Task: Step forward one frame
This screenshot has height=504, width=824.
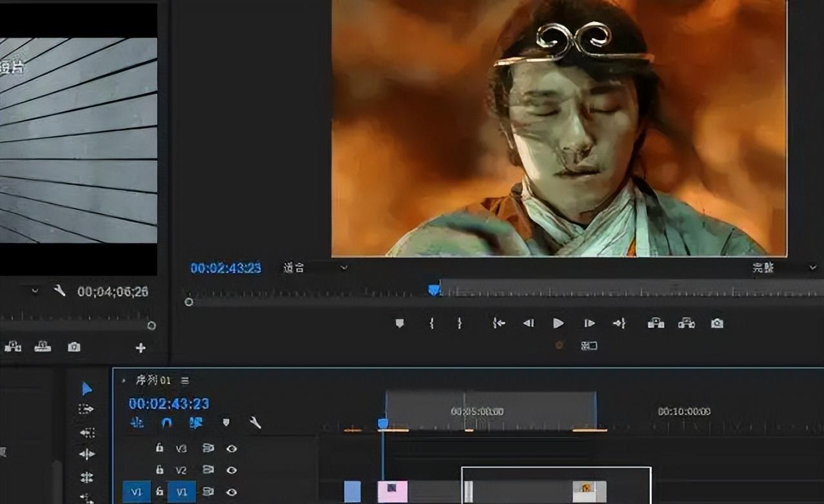Action: (x=589, y=324)
